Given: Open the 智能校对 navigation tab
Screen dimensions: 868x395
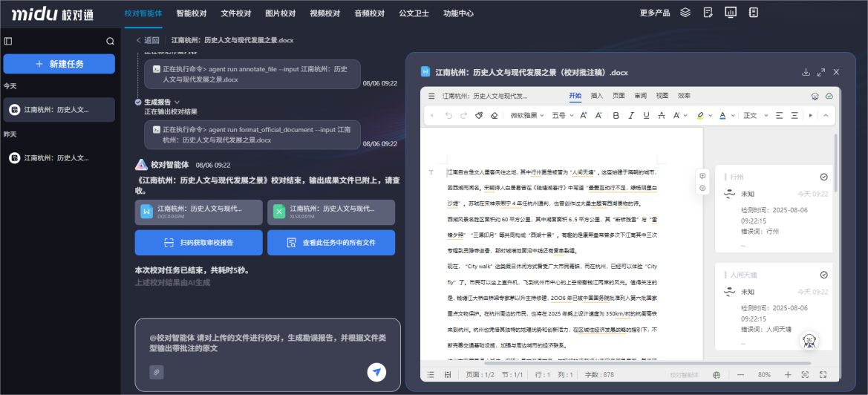Looking at the screenshot, I should (191, 13).
